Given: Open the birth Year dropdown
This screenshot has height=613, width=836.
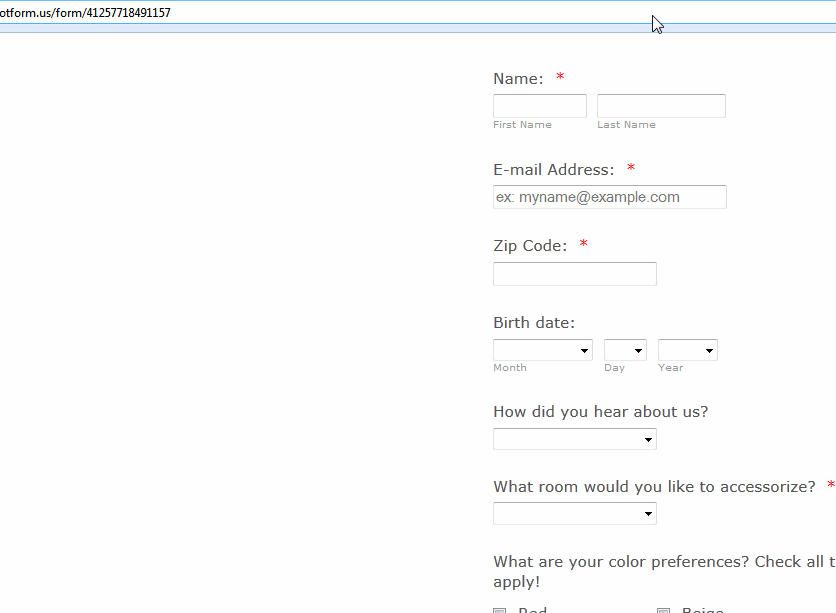Looking at the screenshot, I should tap(687, 349).
